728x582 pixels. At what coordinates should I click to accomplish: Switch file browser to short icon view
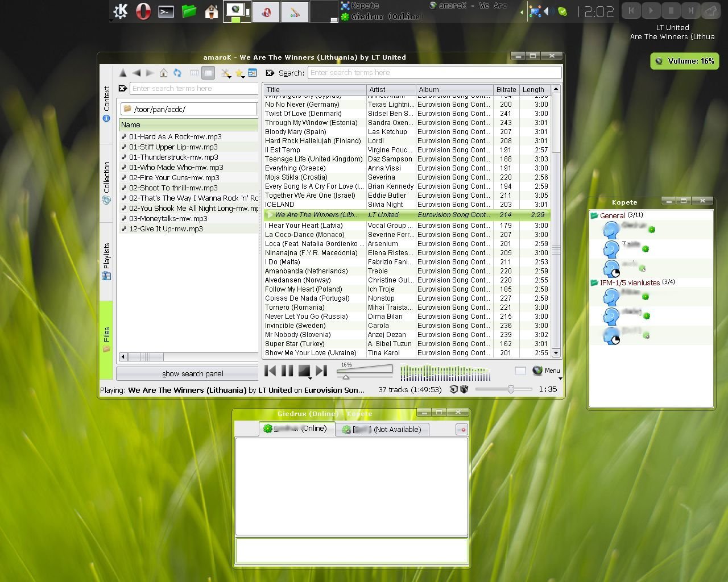pos(195,73)
